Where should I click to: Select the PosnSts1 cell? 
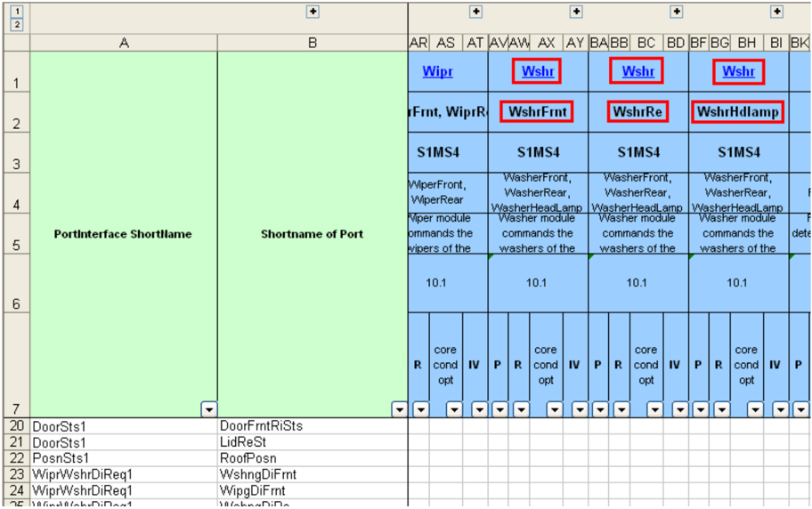[124, 458]
